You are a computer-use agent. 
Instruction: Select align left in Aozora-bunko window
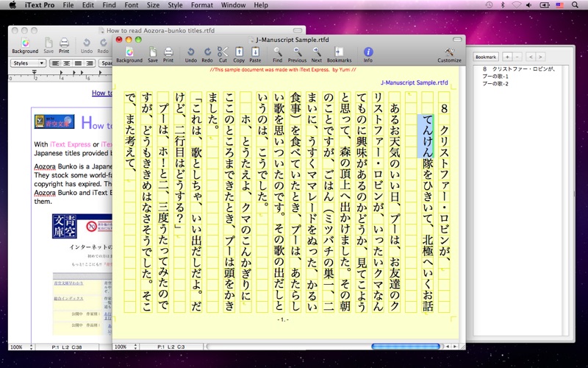pos(56,63)
